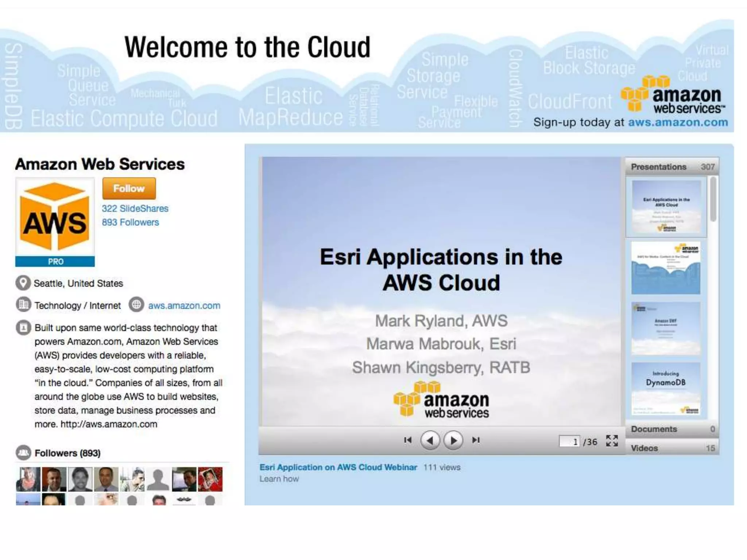Select the Presentations 307 tab

click(x=672, y=167)
